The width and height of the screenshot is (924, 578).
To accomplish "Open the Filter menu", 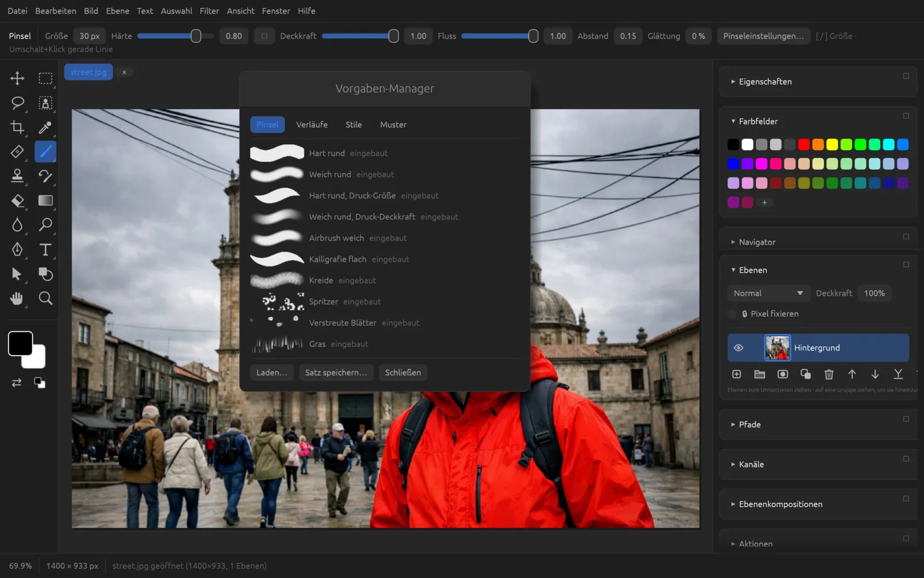I will (209, 11).
